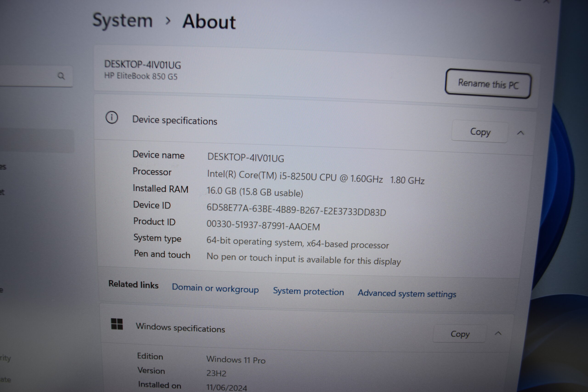Click the Installed on label
Screen dimensions: 588x392
pos(159,385)
